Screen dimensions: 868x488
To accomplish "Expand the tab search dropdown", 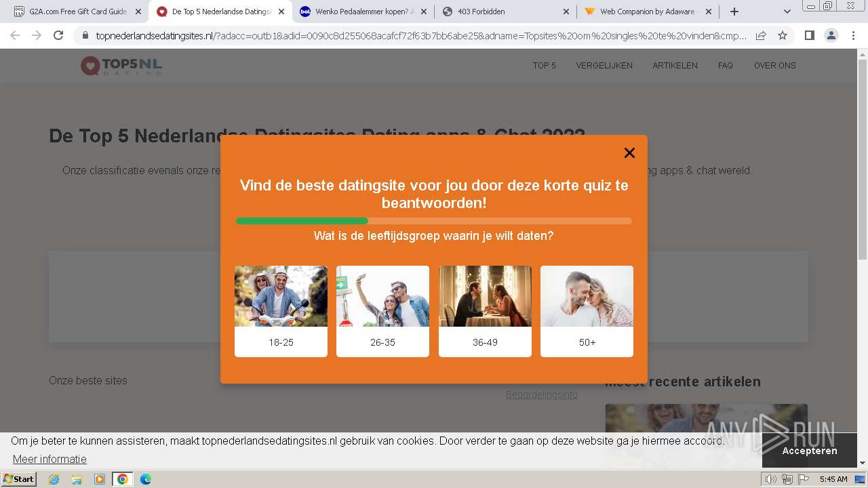I will click(787, 12).
